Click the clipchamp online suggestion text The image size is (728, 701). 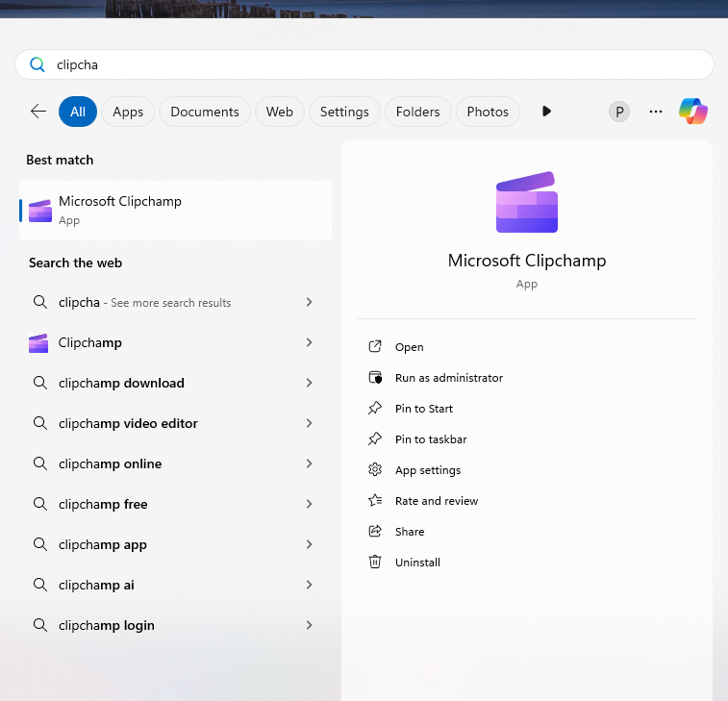(110, 463)
